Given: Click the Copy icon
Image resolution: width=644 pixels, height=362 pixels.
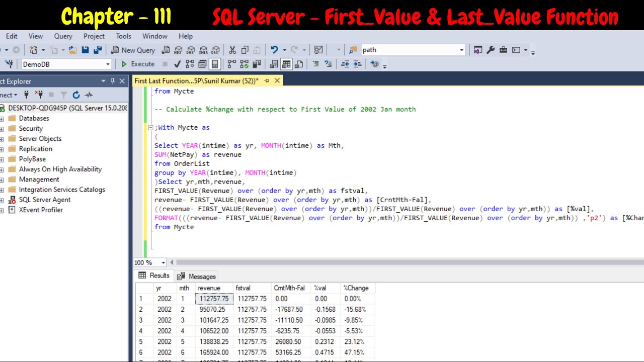Looking at the screenshot, I should click(x=245, y=50).
